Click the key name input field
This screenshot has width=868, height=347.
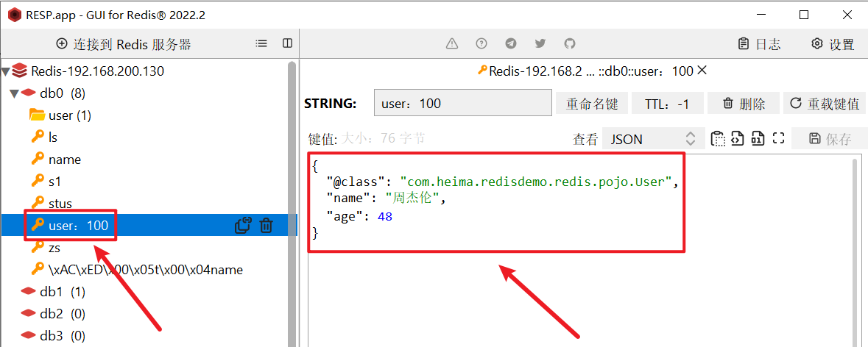coord(463,104)
